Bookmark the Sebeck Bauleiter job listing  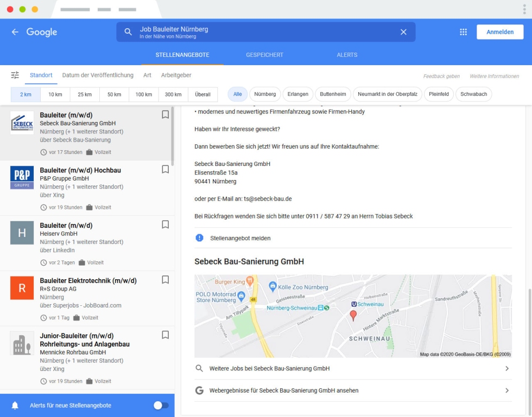click(x=165, y=116)
